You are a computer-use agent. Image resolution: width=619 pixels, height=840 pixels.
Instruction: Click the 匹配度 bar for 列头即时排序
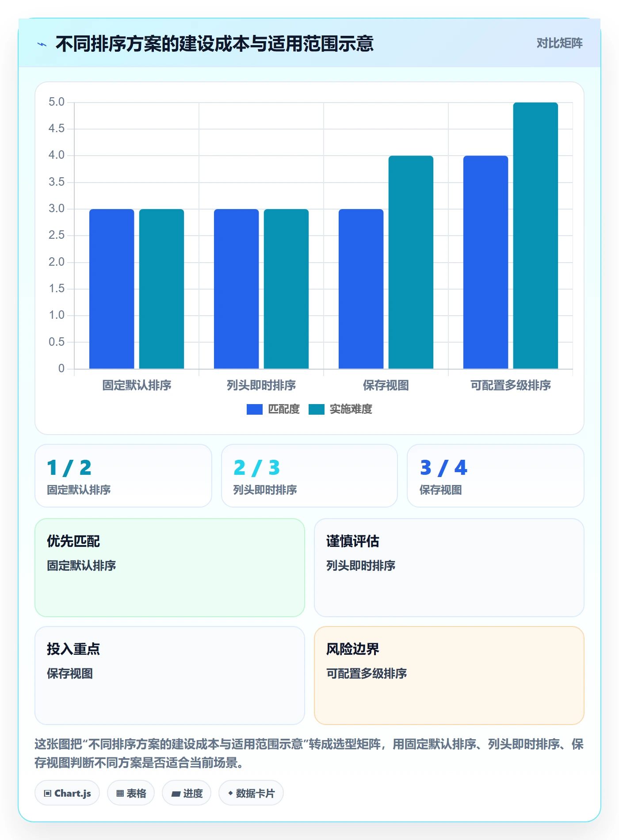tap(237, 289)
